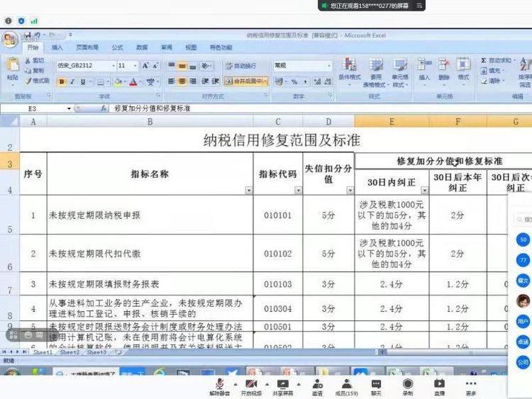Screen dimensions: 532x399
Task: Open the font name dropdown
Action: point(112,66)
